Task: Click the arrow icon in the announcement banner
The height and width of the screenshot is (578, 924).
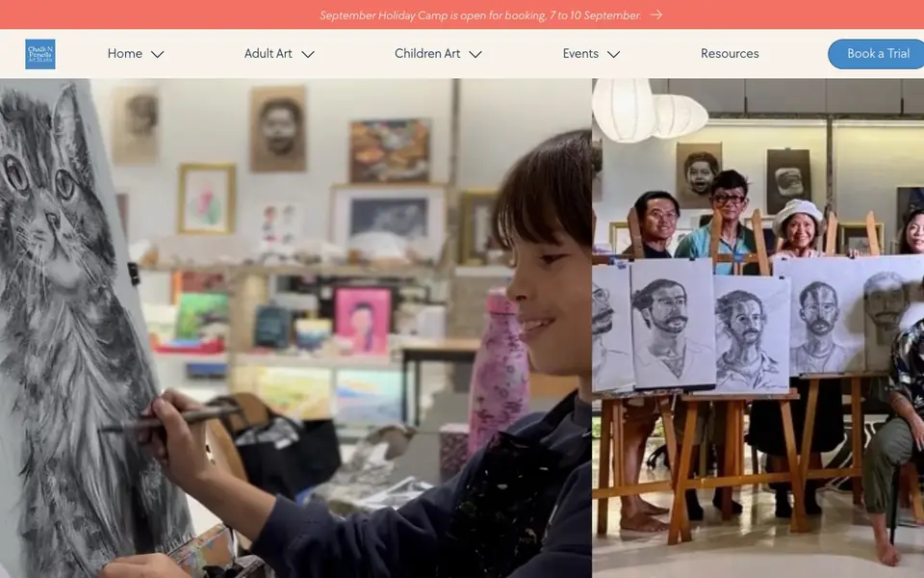Action: [656, 14]
